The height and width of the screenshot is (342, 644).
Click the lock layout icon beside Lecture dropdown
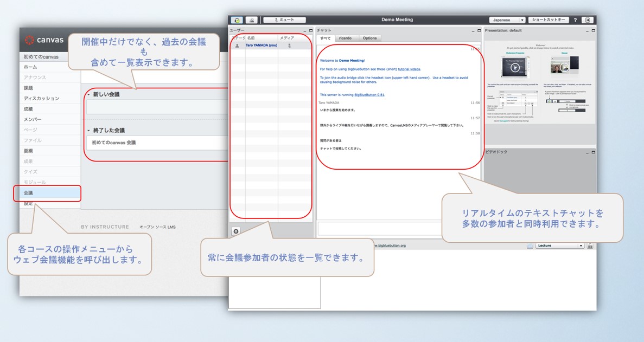coord(590,246)
